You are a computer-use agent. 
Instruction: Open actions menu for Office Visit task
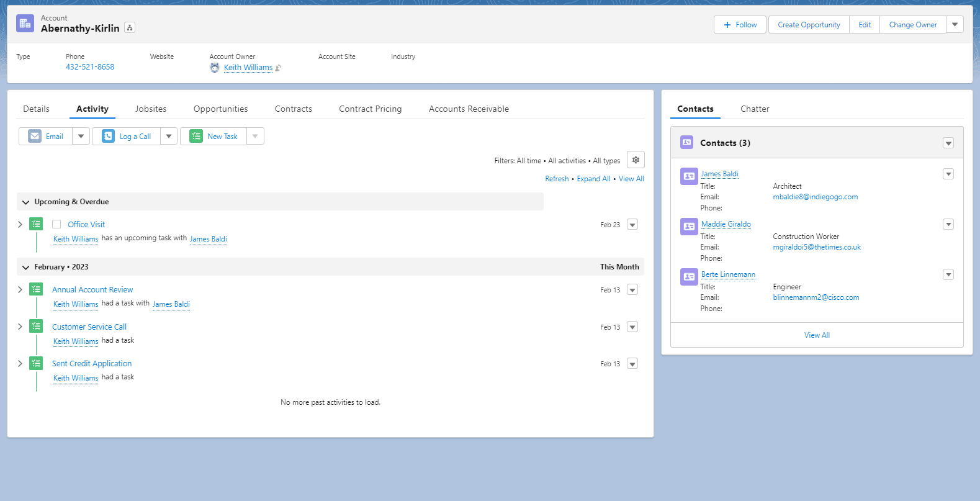point(632,225)
